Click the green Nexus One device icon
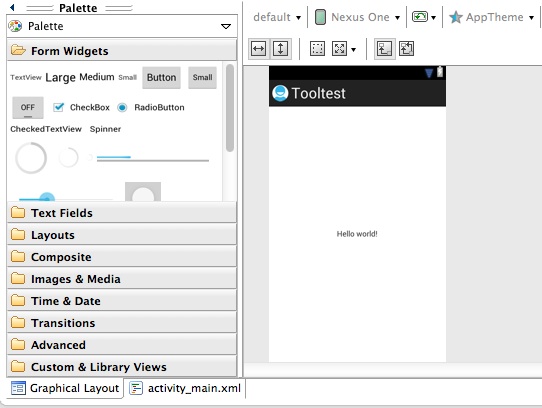The width and height of the screenshot is (542, 408). click(x=320, y=17)
